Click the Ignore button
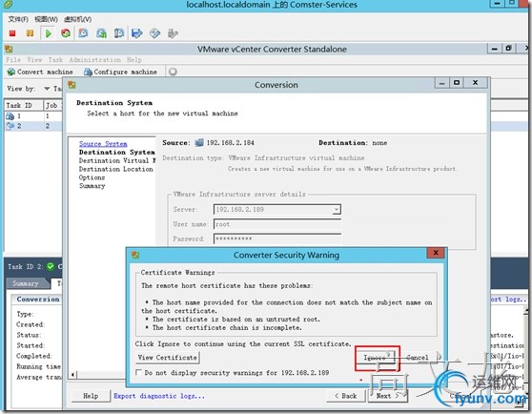Viewport: 532px width, 414px height. [375, 358]
